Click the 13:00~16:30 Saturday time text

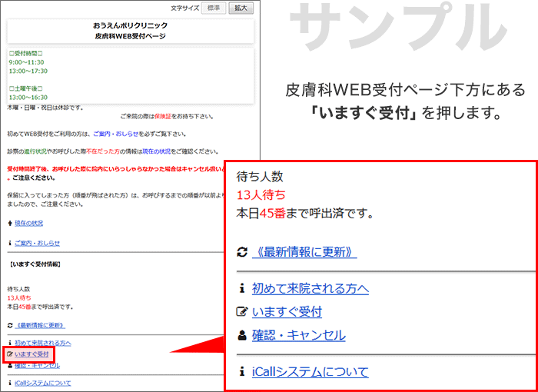(28, 98)
